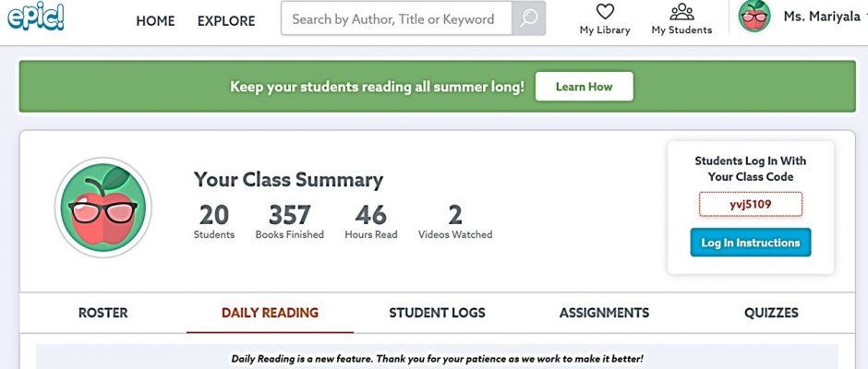
Task: Switch to the ROSTER tab
Action: click(103, 313)
